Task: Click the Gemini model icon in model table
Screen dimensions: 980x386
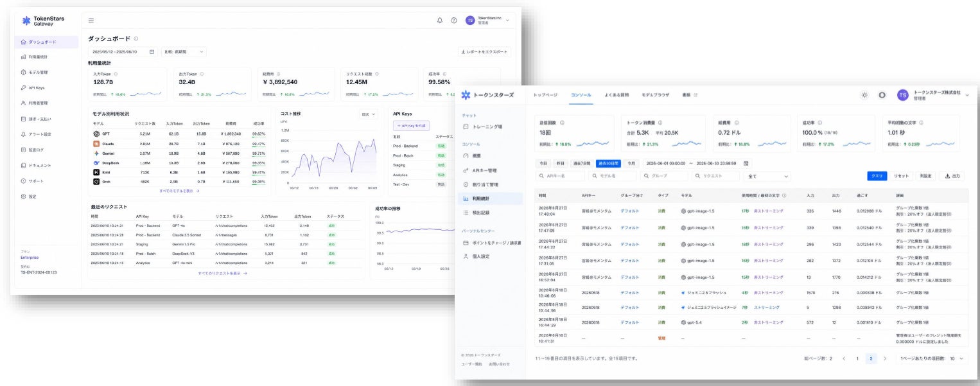Action: coord(96,154)
